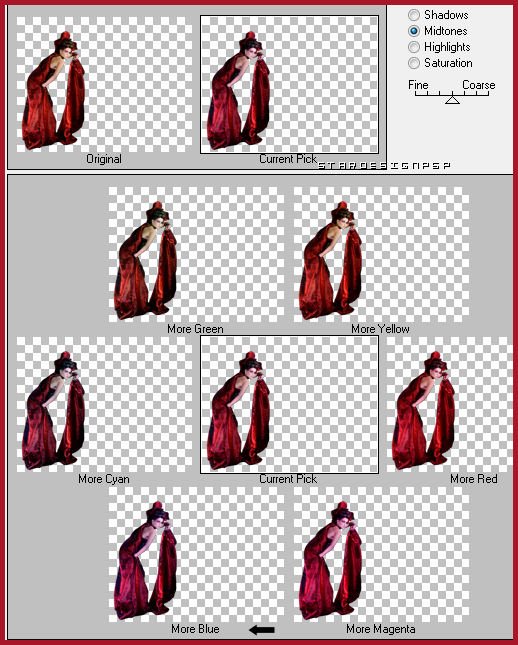Click the Fine/Coarse slider triangle handle
Image resolution: width=518 pixels, height=645 pixels.
coord(452,99)
